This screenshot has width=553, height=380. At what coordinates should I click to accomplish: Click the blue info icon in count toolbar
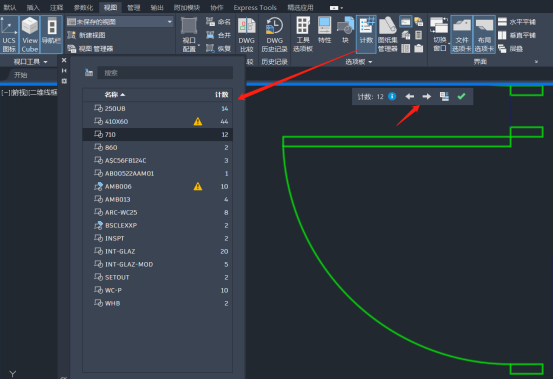tap(392, 96)
